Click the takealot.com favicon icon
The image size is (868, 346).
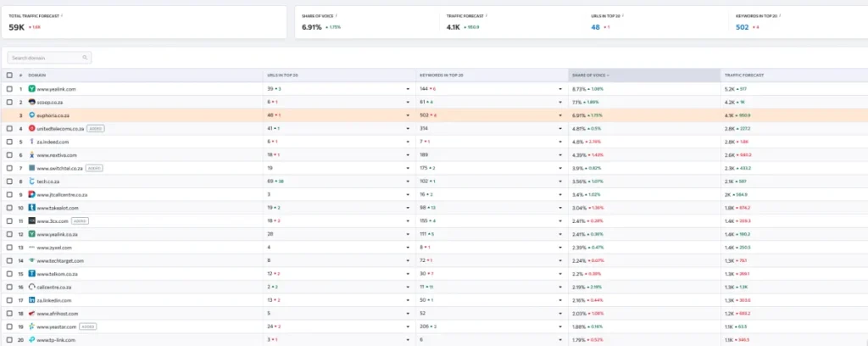click(31, 208)
